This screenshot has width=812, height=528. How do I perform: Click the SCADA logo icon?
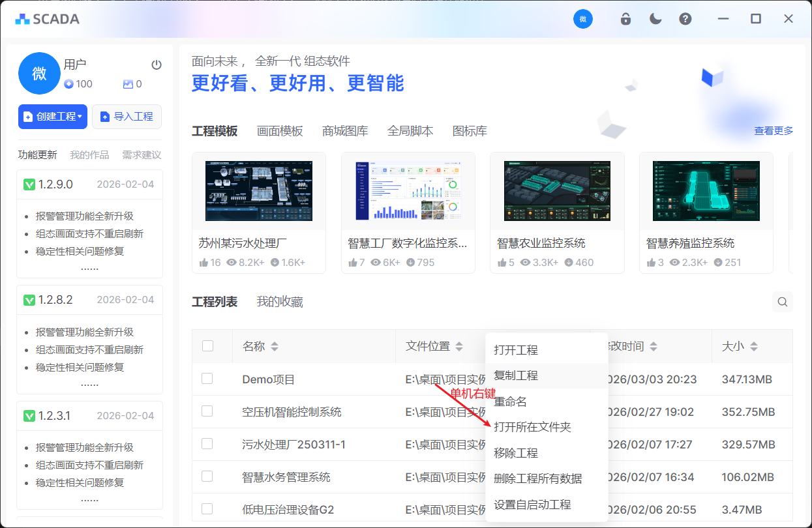23,19
